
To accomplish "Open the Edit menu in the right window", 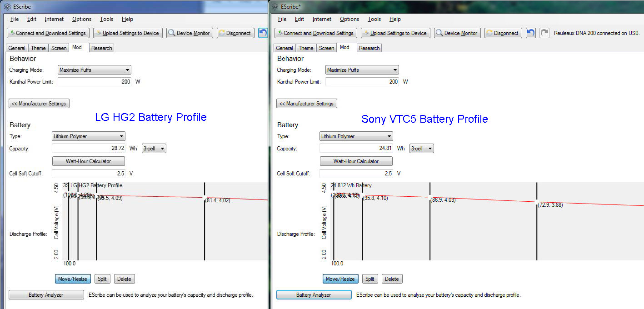I will click(x=300, y=19).
